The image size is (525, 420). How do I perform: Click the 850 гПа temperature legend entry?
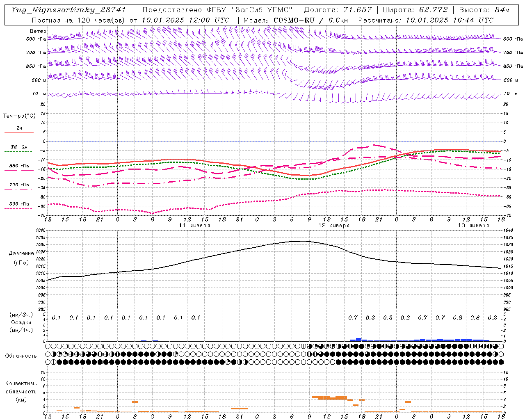[x=19, y=166]
